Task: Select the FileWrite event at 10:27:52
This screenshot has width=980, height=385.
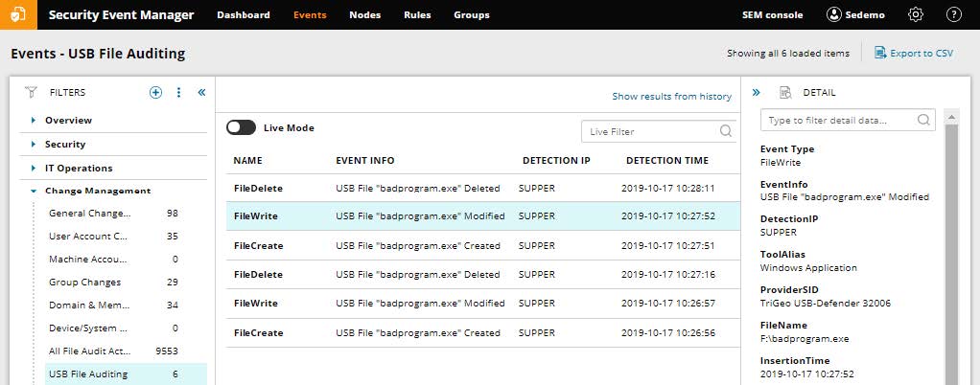Action: (483, 216)
